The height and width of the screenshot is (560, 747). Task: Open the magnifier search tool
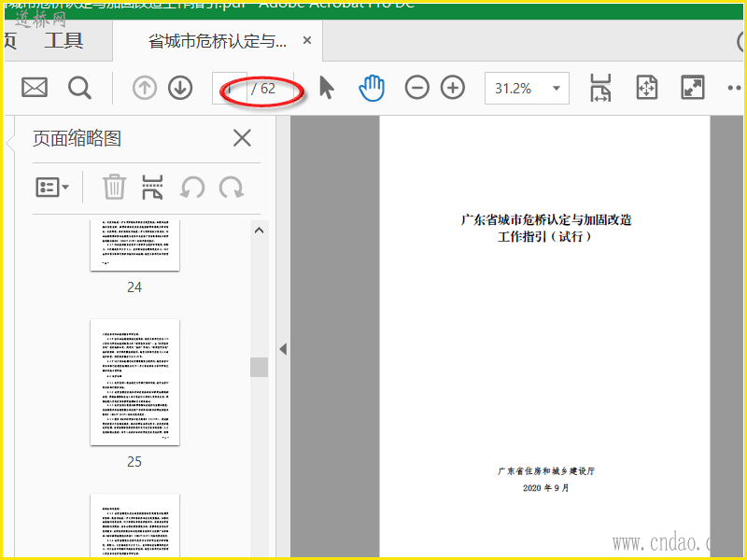79,88
